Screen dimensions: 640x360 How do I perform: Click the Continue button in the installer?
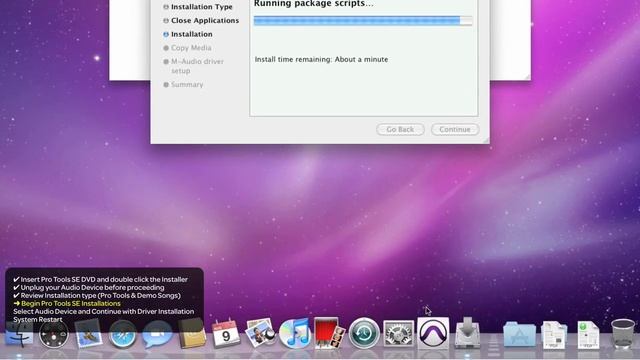pos(455,129)
